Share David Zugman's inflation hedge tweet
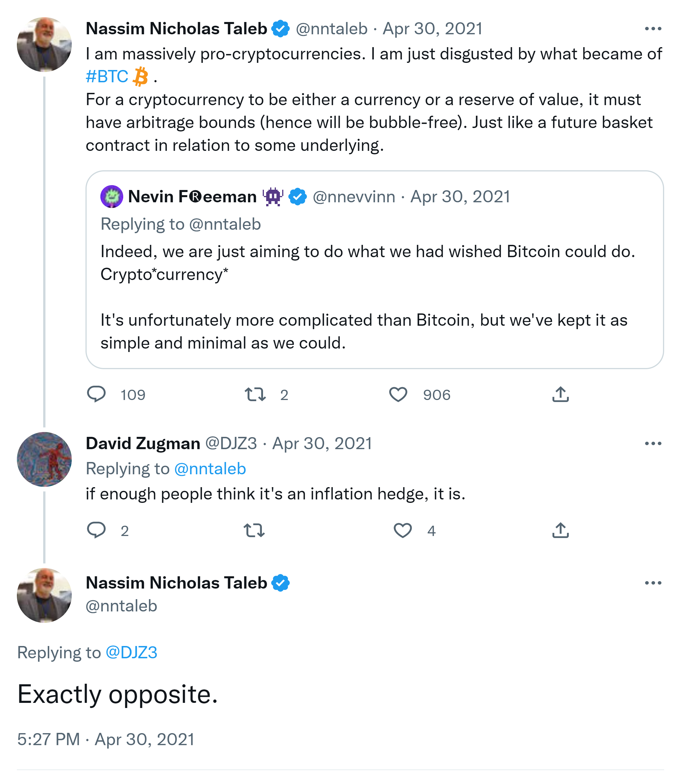Viewport: 675px width, 784px height. tap(560, 530)
